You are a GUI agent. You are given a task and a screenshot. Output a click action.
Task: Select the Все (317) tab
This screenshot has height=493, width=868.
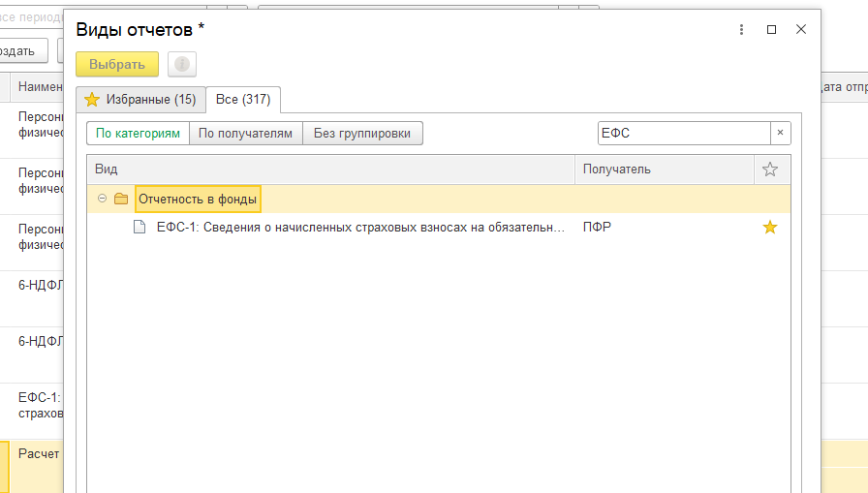(x=243, y=100)
